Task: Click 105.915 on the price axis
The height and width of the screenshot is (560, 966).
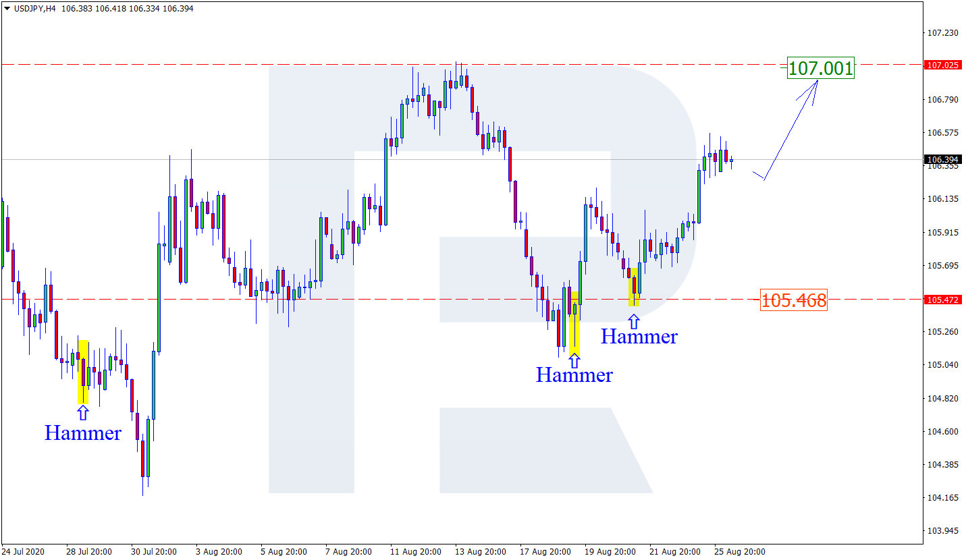Action: 943,233
